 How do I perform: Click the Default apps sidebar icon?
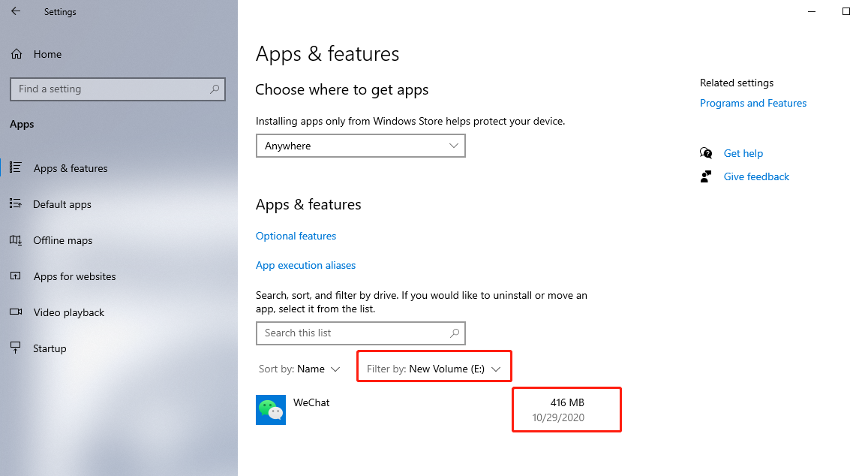click(16, 203)
